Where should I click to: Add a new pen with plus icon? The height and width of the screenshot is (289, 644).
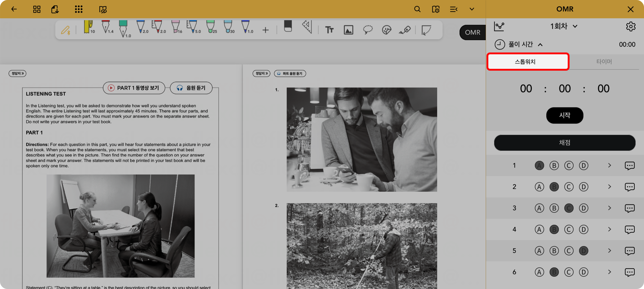[265, 30]
